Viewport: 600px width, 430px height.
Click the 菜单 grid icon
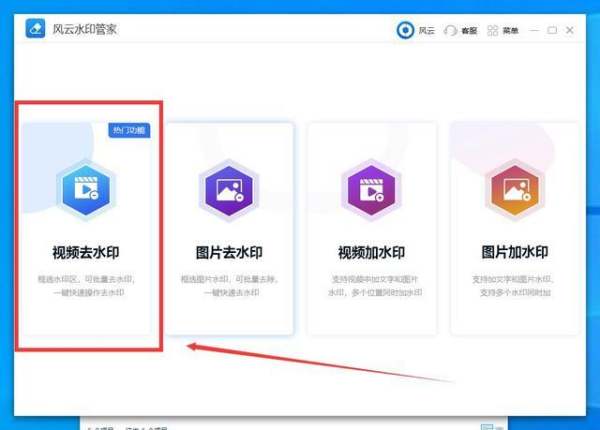point(492,31)
